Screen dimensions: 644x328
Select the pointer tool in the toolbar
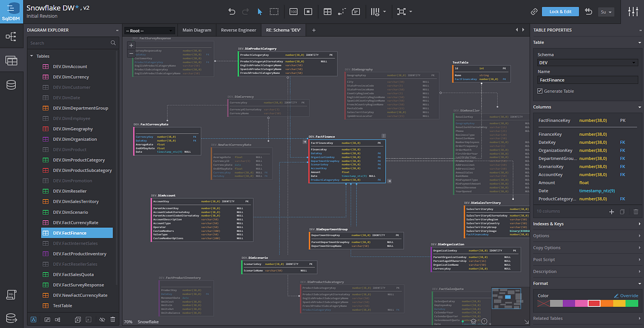pyautogui.click(x=260, y=12)
